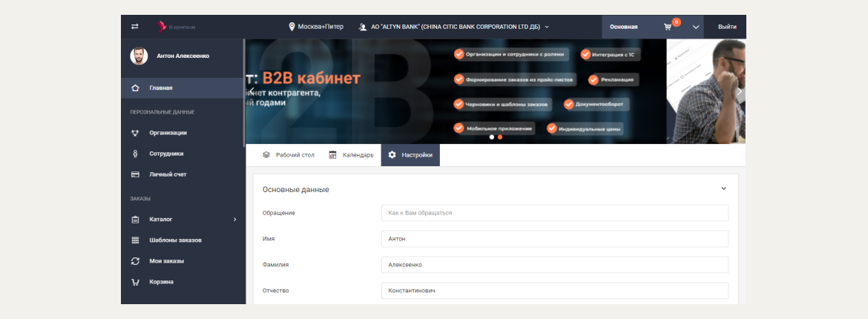Click the ПЕРСОНАЛЬНЫЕ ДАННЫЕ sidebar heading
868x319 pixels.
pyautogui.click(x=162, y=113)
